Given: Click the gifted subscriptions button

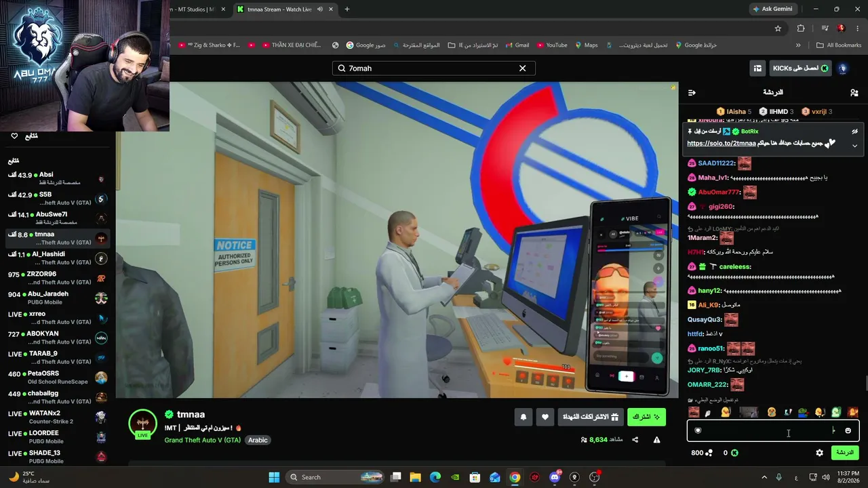Looking at the screenshot, I should pos(591,417).
